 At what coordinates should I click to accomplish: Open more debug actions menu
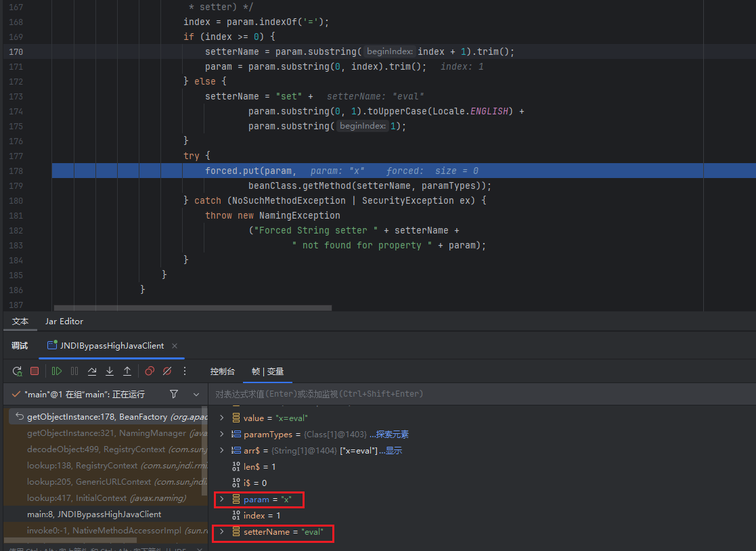point(185,371)
